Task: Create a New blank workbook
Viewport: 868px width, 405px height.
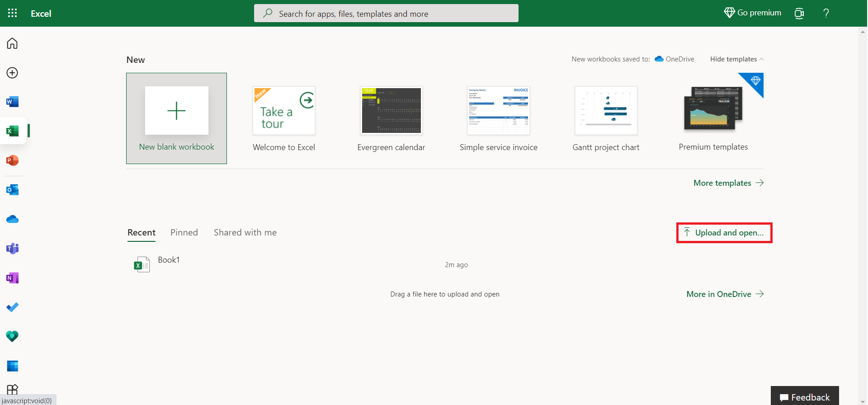Action: pos(176,118)
